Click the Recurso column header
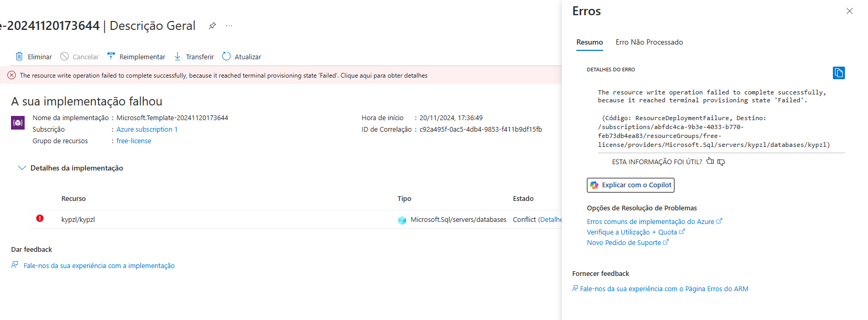 point(73,199)
